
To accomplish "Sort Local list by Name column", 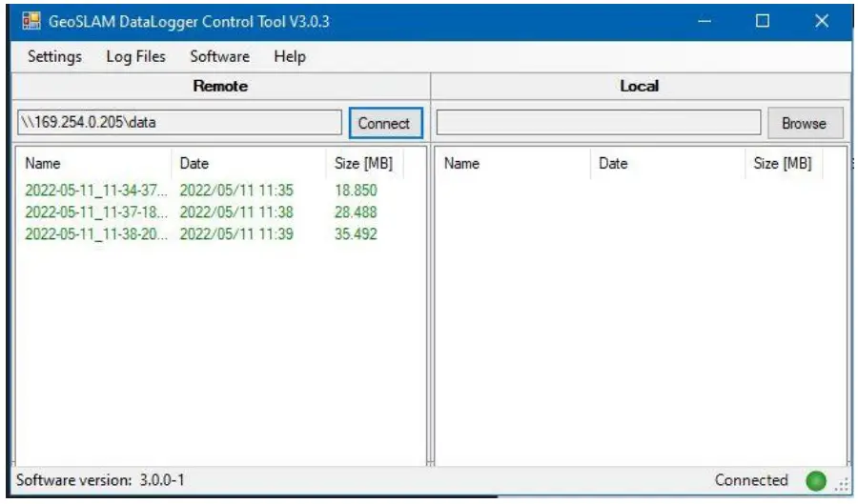I will tap(513, 164).
